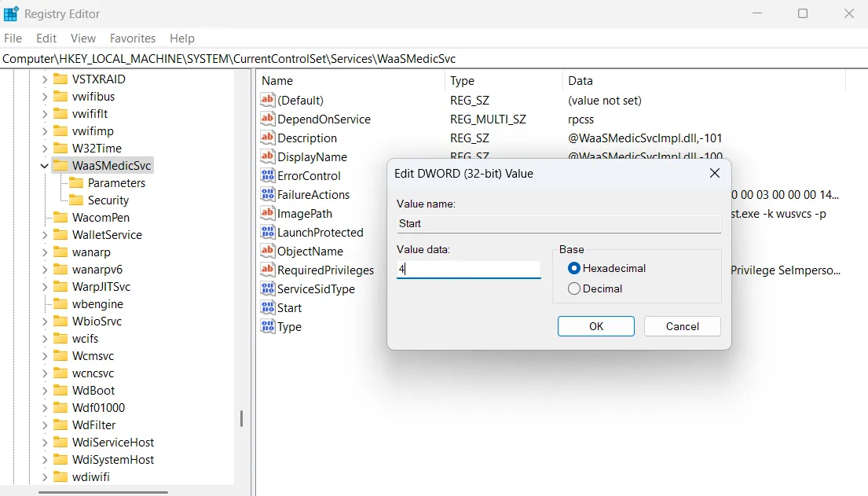Viewport: 868px width, 496px height.
Task: Open the View menu
Action: pyautogui.click(x=82, y=38)
